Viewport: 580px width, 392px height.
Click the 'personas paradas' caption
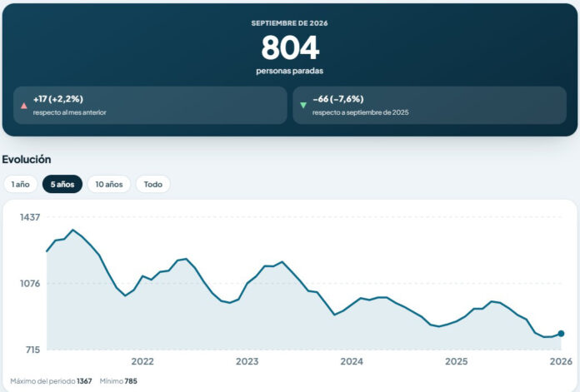(290, 71)
